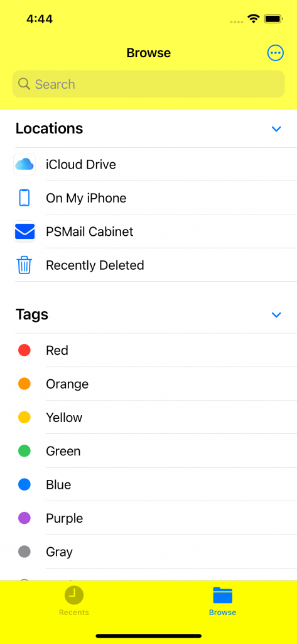Image resolution: width=297 pixels, height=644 pixels.
Task: Choose the Gray tag
Action: click(156, 552)
